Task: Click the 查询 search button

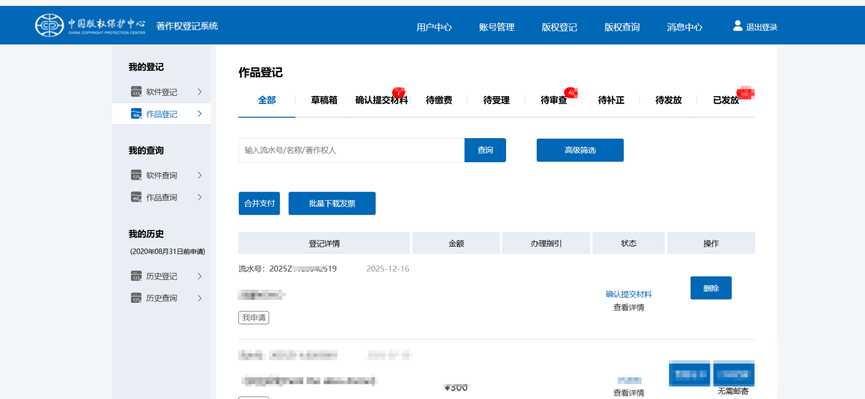Action: (485, 150)
